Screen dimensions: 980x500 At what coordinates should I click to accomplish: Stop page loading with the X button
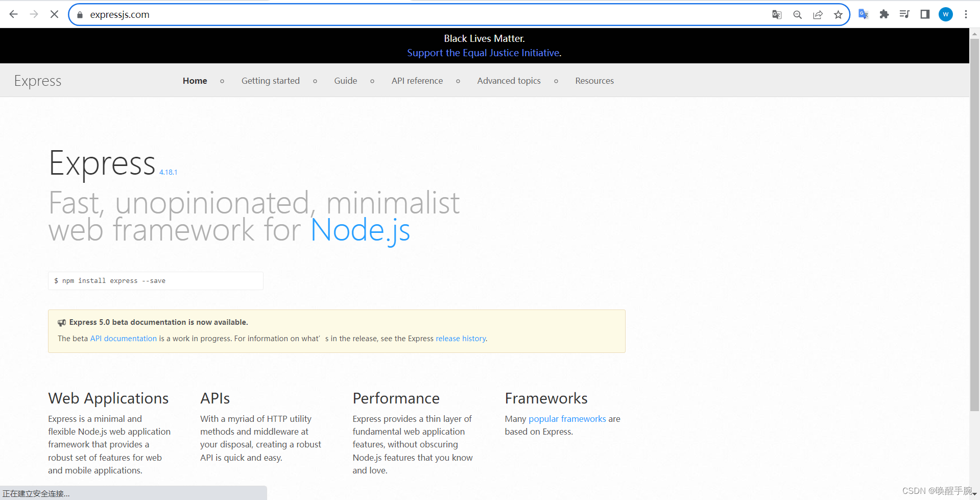pyautogui.click(x=54, y=14)
